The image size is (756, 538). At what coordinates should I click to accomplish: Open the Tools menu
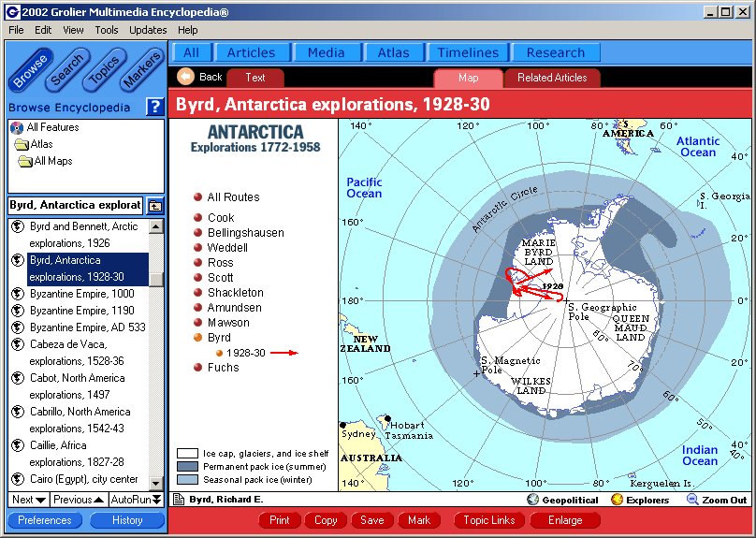click(x=106, y=30)
